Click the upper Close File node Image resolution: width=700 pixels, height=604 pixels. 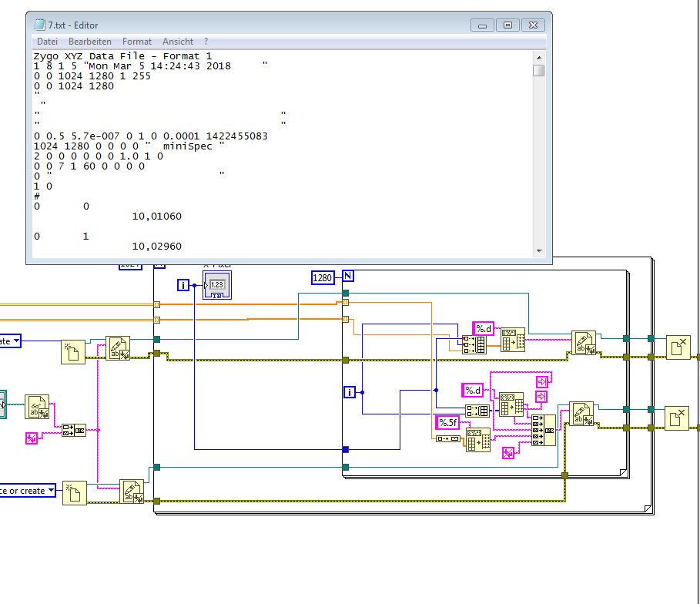point(678,347)
